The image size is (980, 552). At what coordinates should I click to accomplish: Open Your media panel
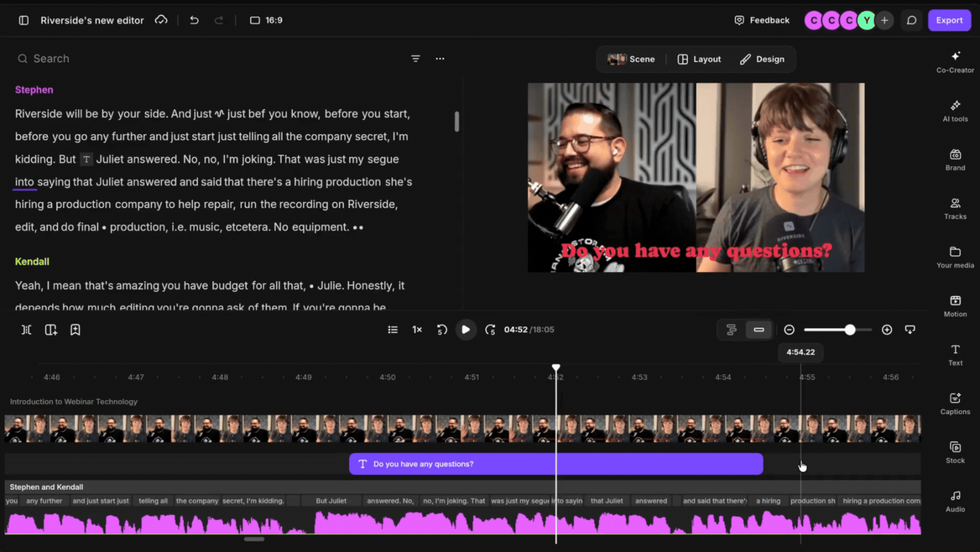tap(955, 257)
